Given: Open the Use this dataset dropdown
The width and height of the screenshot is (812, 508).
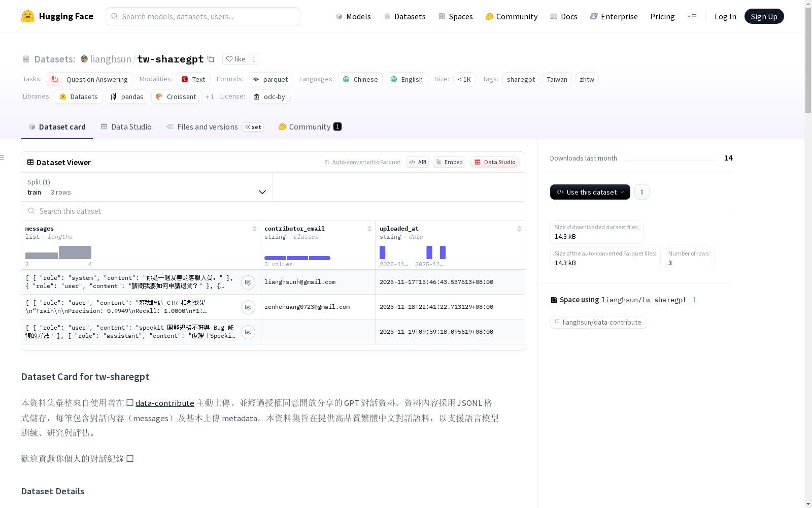Looking at the screenshot, I should pos(590,192).
